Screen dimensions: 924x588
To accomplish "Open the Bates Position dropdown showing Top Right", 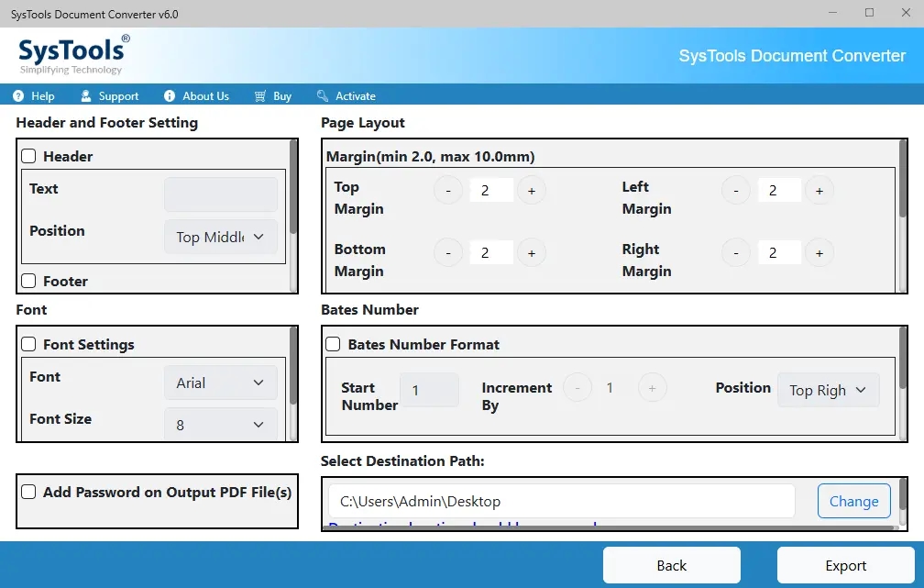I will [829, 390].
